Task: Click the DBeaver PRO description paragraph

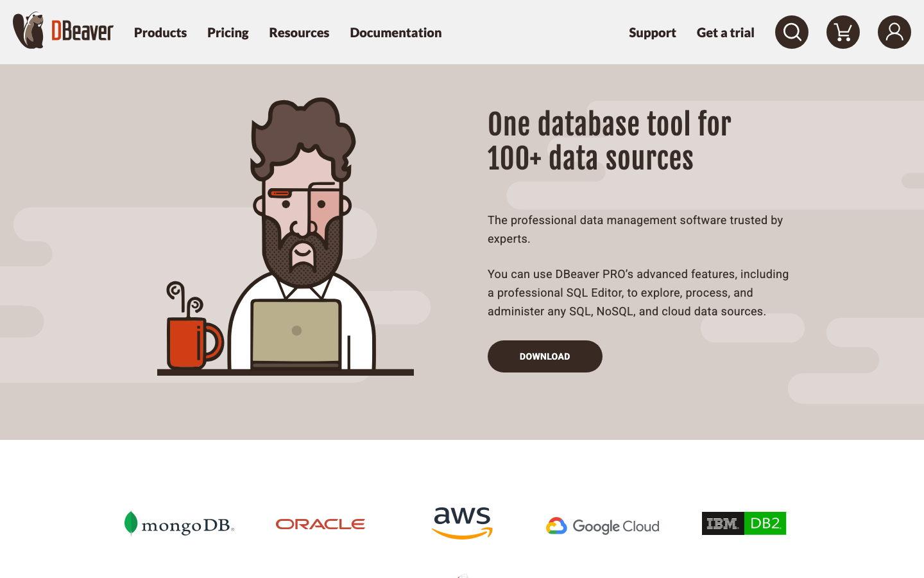Action: click(638, 293)
